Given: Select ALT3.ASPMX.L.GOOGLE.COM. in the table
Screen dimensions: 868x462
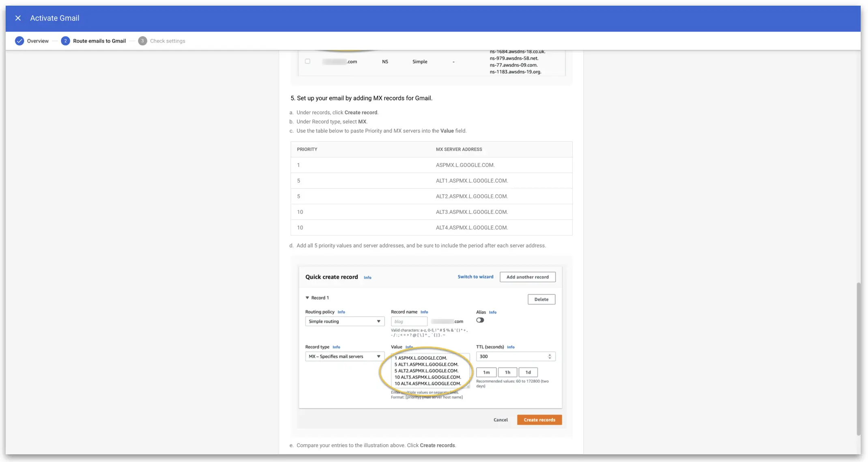Looking at the screenshot, I should [472, 212].
